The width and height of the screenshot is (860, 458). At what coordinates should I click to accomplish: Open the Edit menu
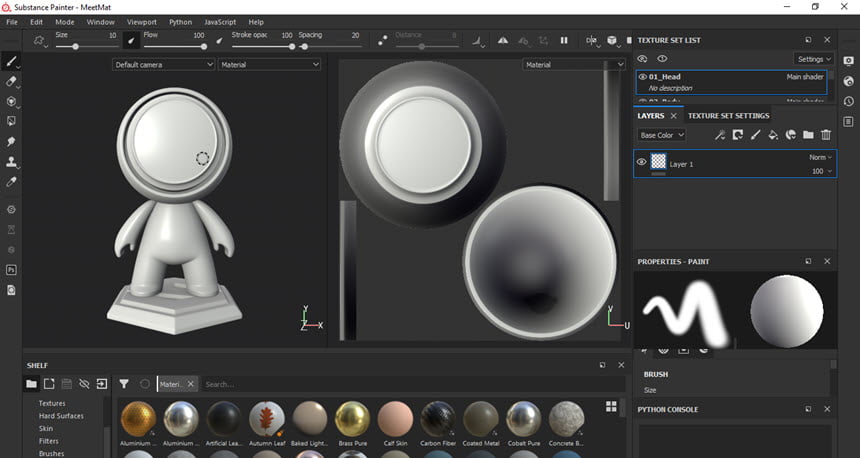pyautogui.click(x=36, y=22)
